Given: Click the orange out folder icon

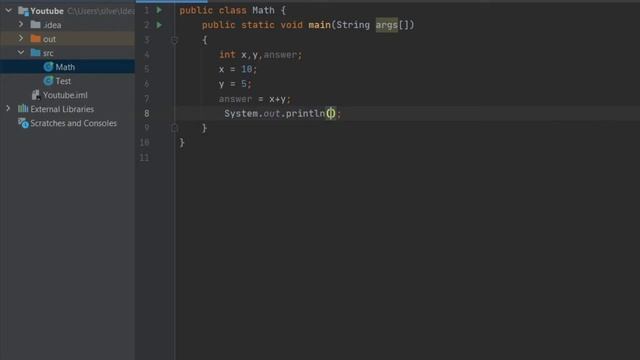Looking at the screenshot, I should (x=36, y=39).
